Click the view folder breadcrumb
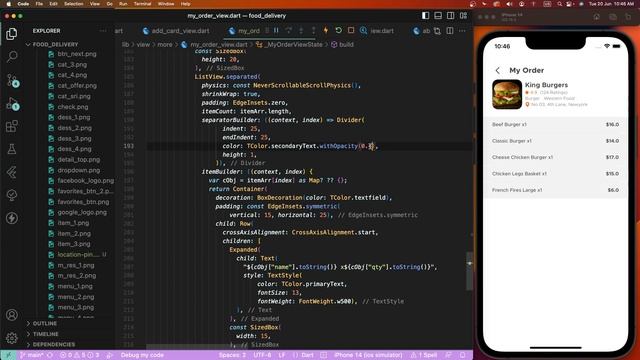The image size is (640, 360). (143, 44)
